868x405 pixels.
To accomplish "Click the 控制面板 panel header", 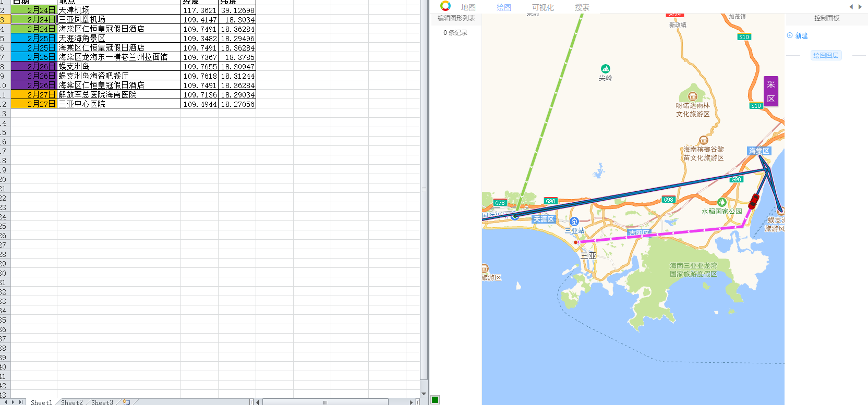I will pyautogui.click(x=827, y=18).
